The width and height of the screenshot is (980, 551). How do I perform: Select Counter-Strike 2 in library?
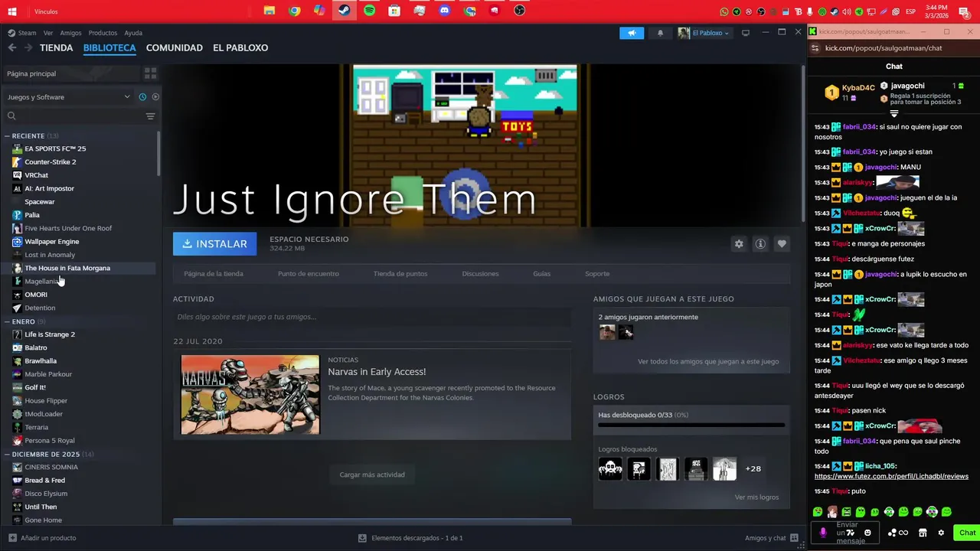[x=51, y=162]
